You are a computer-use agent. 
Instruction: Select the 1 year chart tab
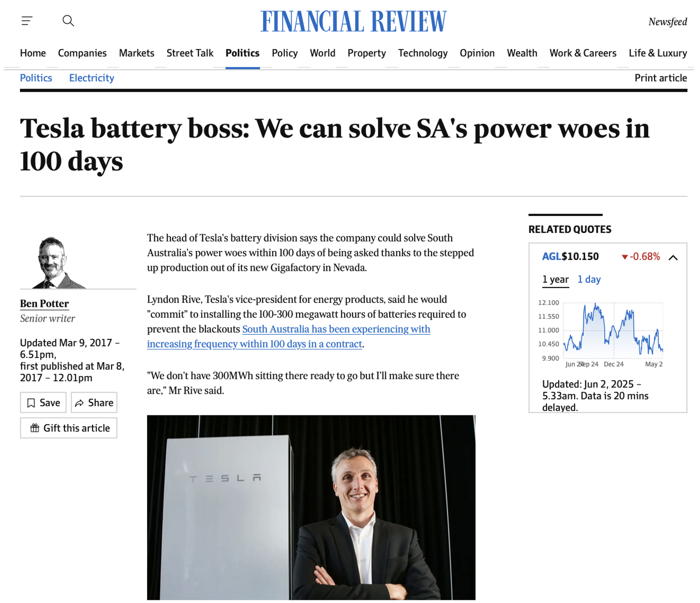click(x=555, y=279)
